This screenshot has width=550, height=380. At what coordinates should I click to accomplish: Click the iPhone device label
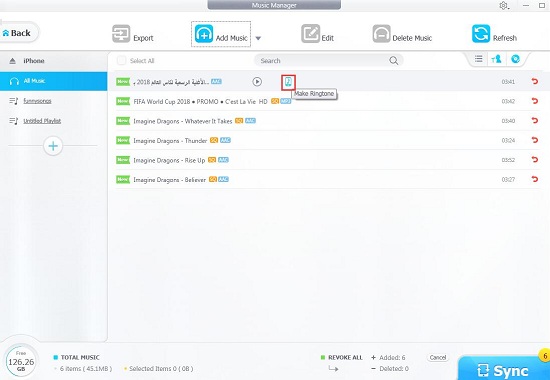tap(34, 61)
